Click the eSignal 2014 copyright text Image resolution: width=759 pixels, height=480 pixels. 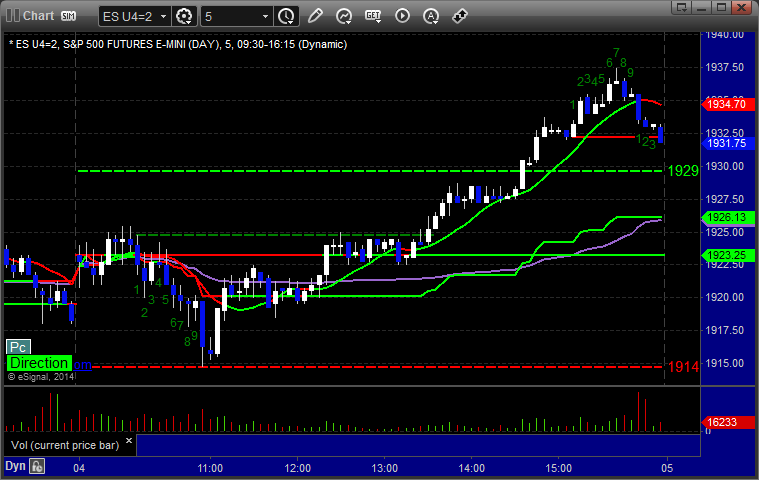pos(41,376)
